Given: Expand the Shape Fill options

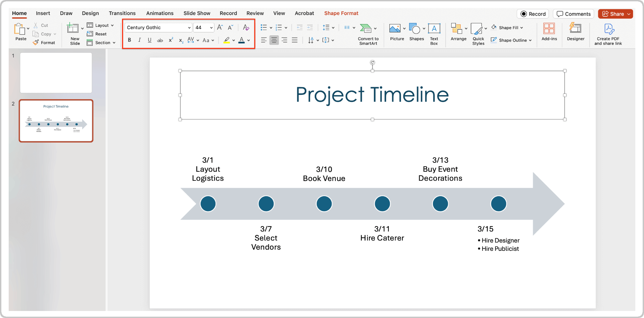Looking at the screenshot, I should point(522,27).
